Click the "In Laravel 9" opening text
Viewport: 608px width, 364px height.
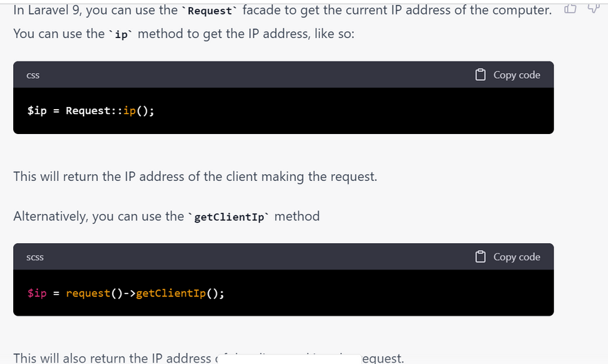(46, 10)
